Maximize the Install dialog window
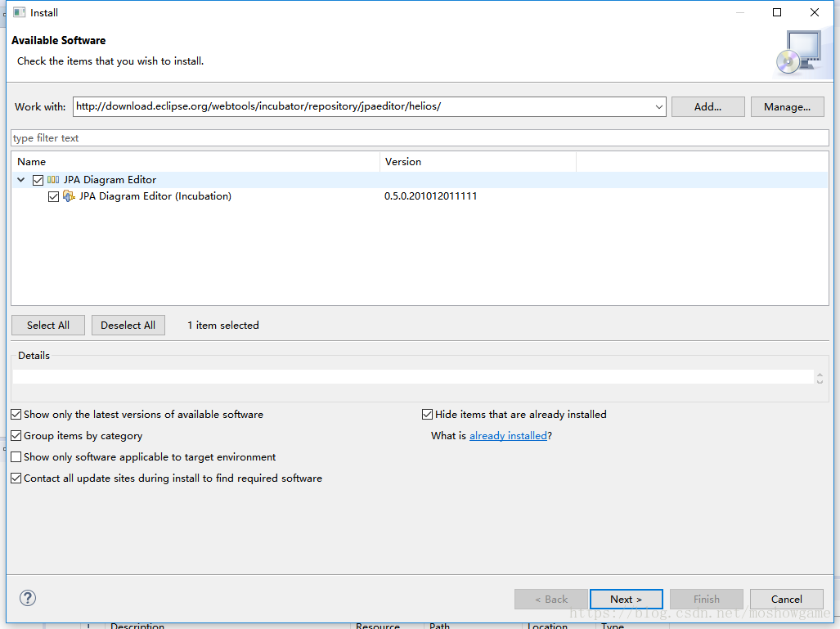Image resolution: width=840 pixels, height=629 pixels. pyautogui.click(x=777, y=12)
